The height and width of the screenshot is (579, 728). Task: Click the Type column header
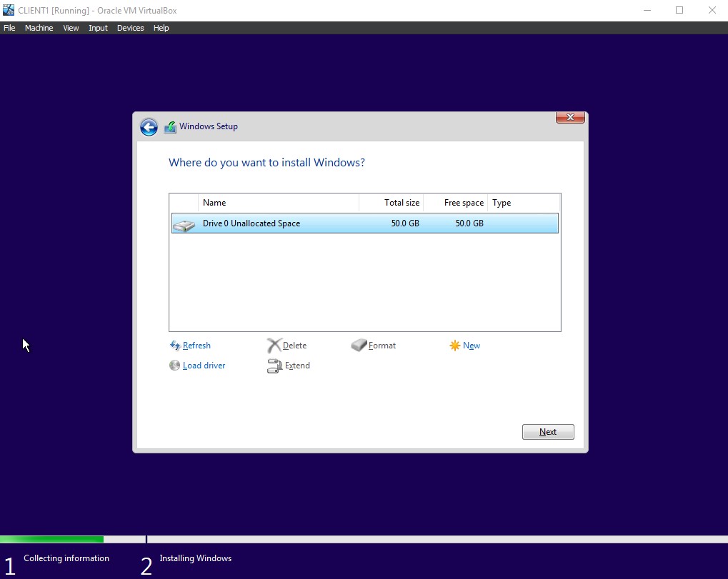[524, 203]
